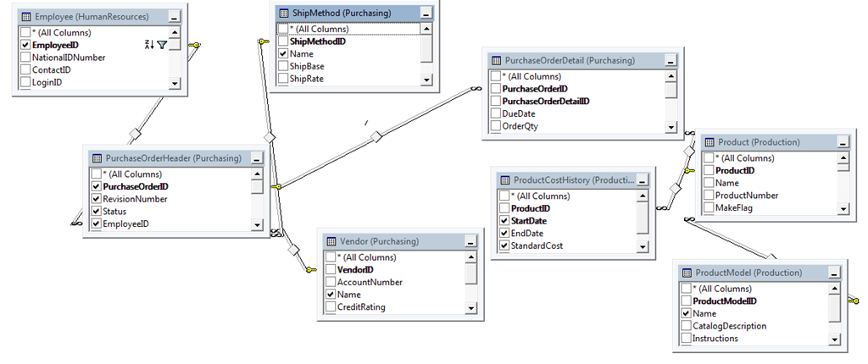Image resolution: width=868 pixels, height=364 pixels.
Task: Click the key icon at PurchaseOrderHeader right edge
Action: 276,187
